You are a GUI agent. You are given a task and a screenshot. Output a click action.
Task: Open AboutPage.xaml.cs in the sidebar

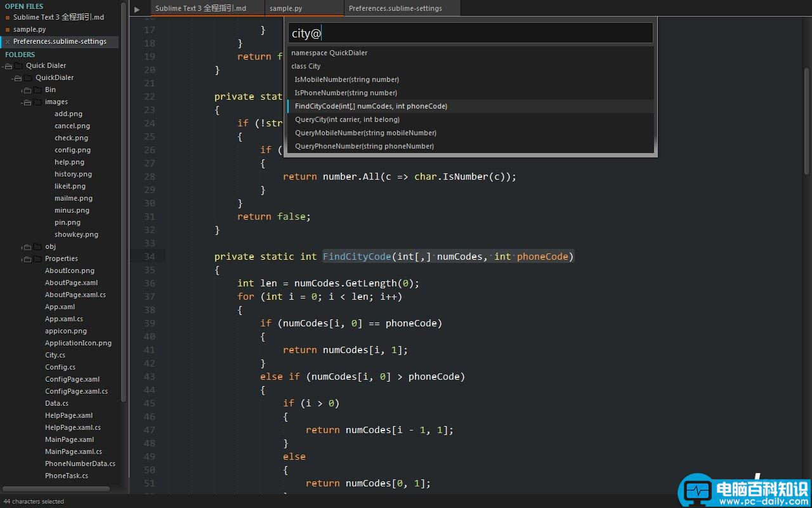[x=75, y=295]
